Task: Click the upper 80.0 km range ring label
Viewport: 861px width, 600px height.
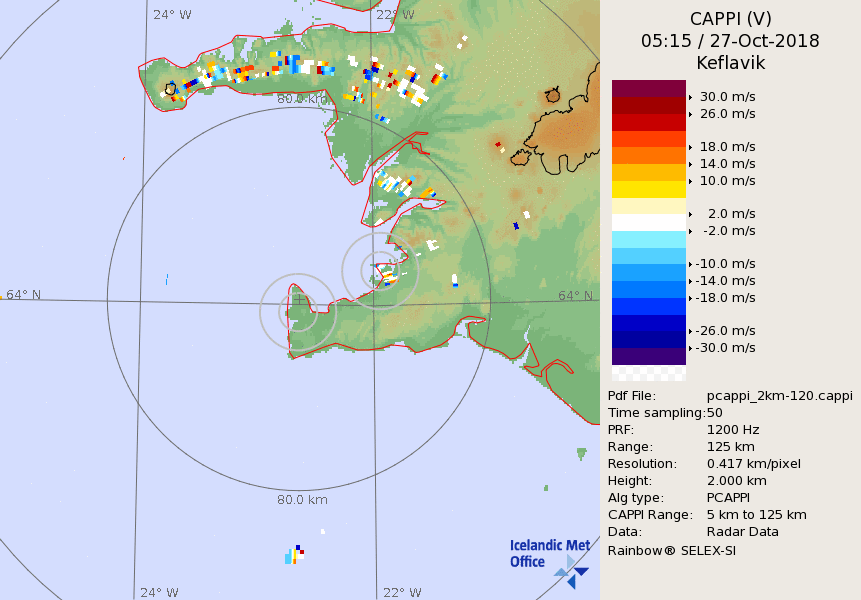Action: (302, 98)
